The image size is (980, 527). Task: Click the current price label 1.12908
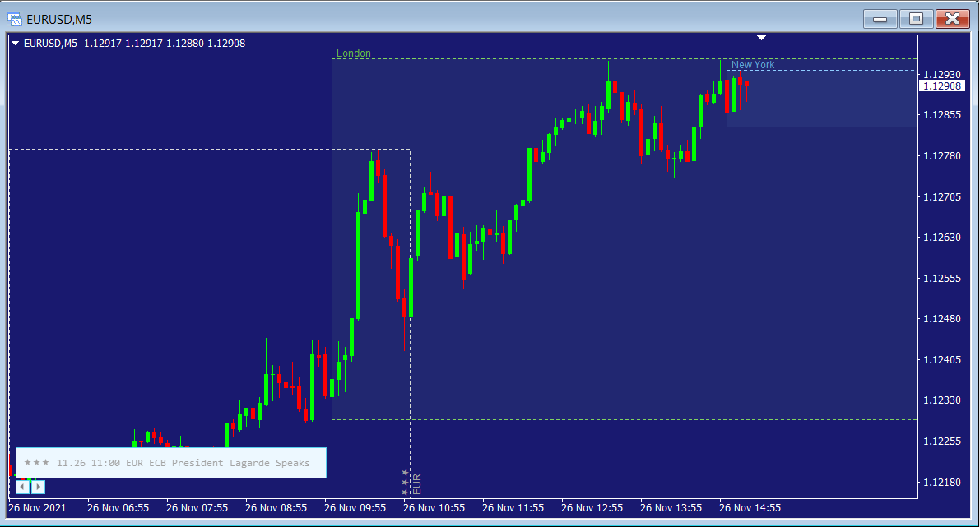click(x=941, y=86)
